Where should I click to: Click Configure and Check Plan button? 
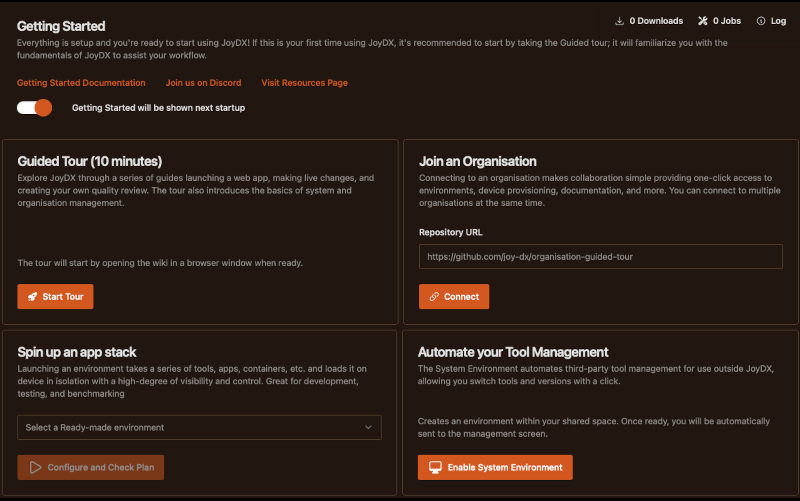pyautogui.click(x=90, y=467)
